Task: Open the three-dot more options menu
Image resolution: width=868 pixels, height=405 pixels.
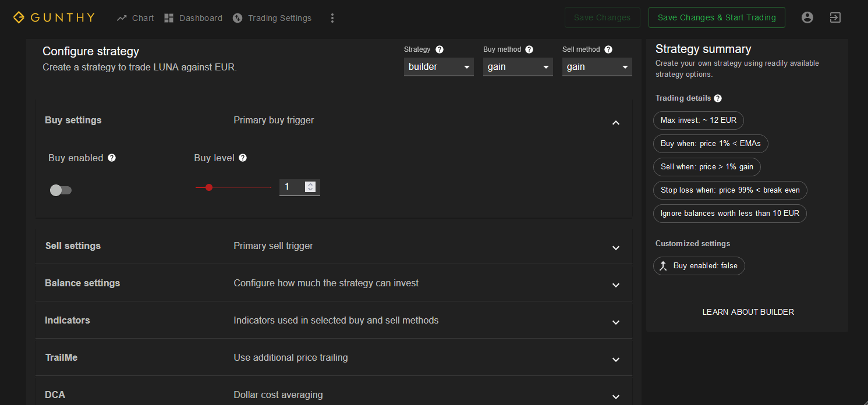Action: click(332, 18)
